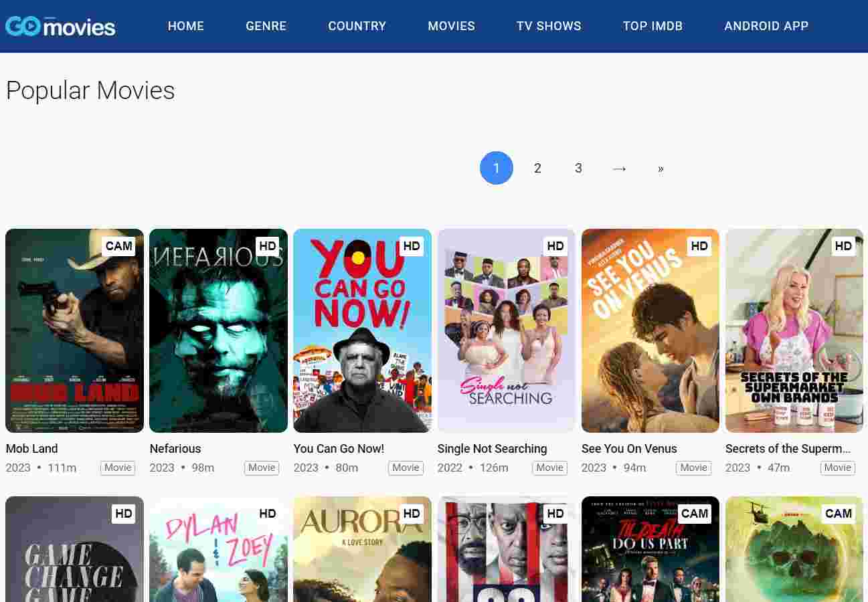
Task: Click the Secrets of the Superm... title
Action: [788, 449]
